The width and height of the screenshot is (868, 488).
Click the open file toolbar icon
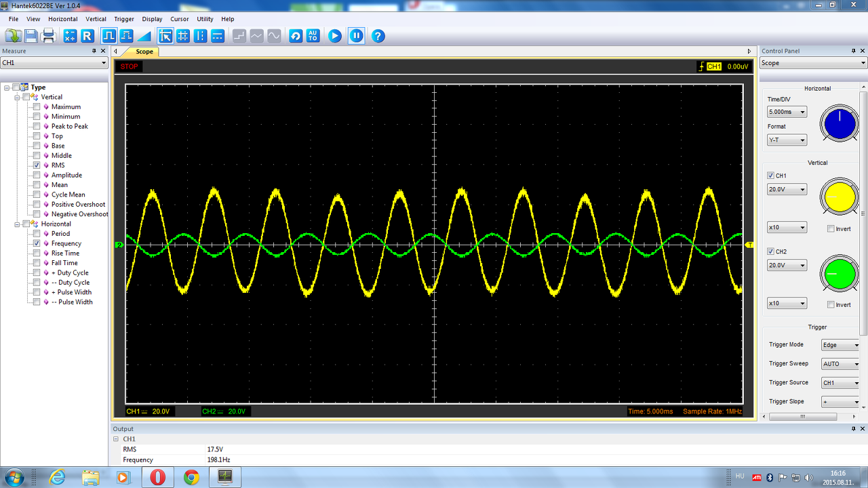click(x=14, y=36)
